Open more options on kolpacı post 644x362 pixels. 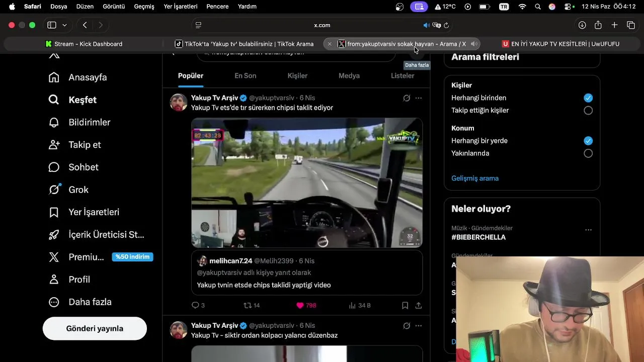419,326
